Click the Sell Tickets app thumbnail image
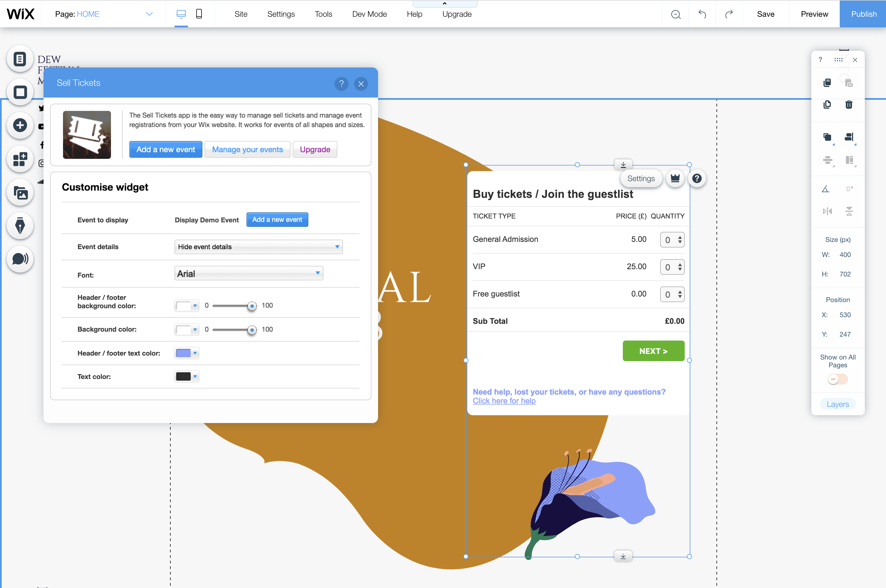Viewport: 886px width, 588px height. (87, 135)
